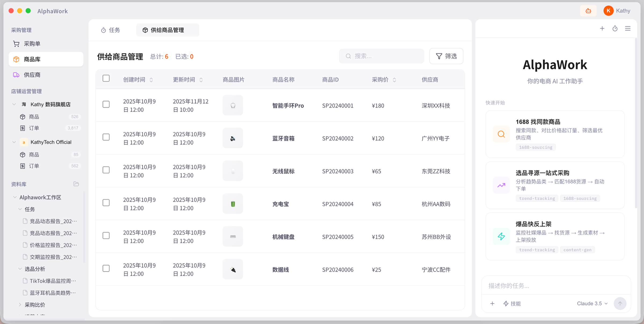The height and width of the screenshot is (324, 644).
Task: Check the 蓝牙音箱 row checkbox
Action: point(106,137)
